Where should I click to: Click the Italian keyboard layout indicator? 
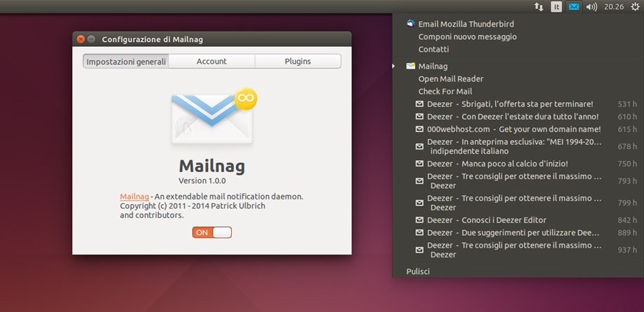[x=556, y=7]
